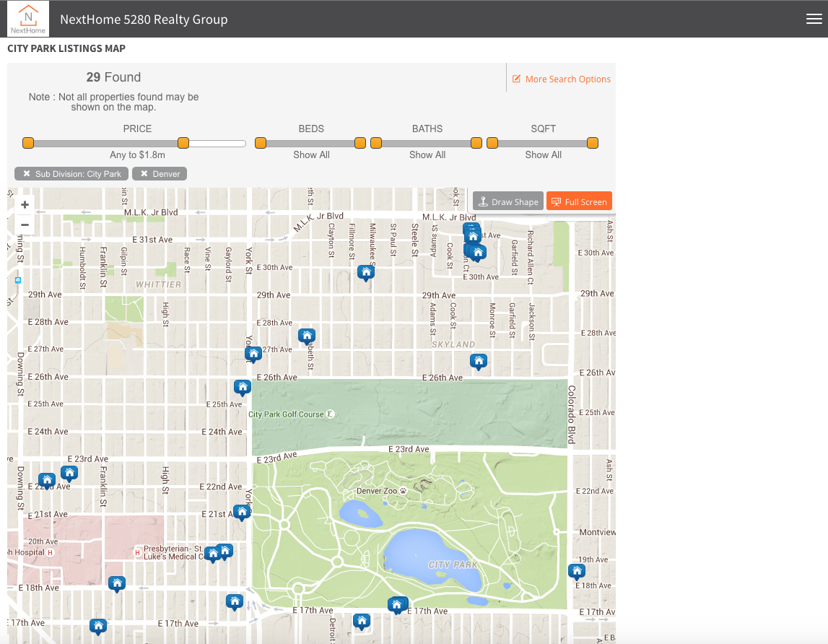Open the hamburger menu in header
This screenshot has width=828, height=644.
point(814,19)
